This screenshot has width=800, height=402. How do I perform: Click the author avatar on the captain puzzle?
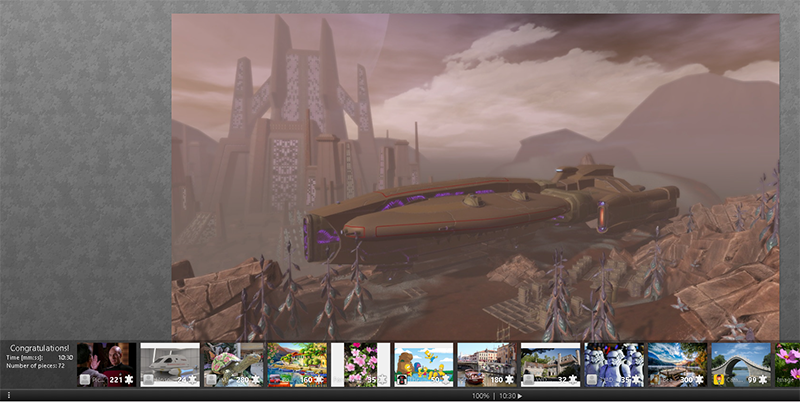pyautogui.click(x=85, y=380)
